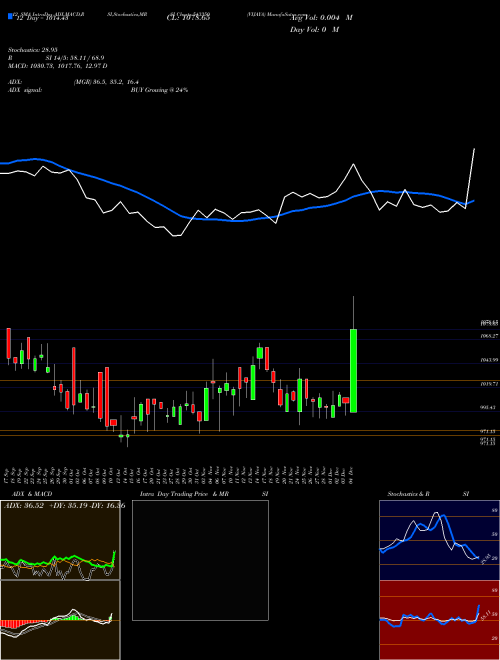Open the ADX indicator mini chart

[60, 540]
